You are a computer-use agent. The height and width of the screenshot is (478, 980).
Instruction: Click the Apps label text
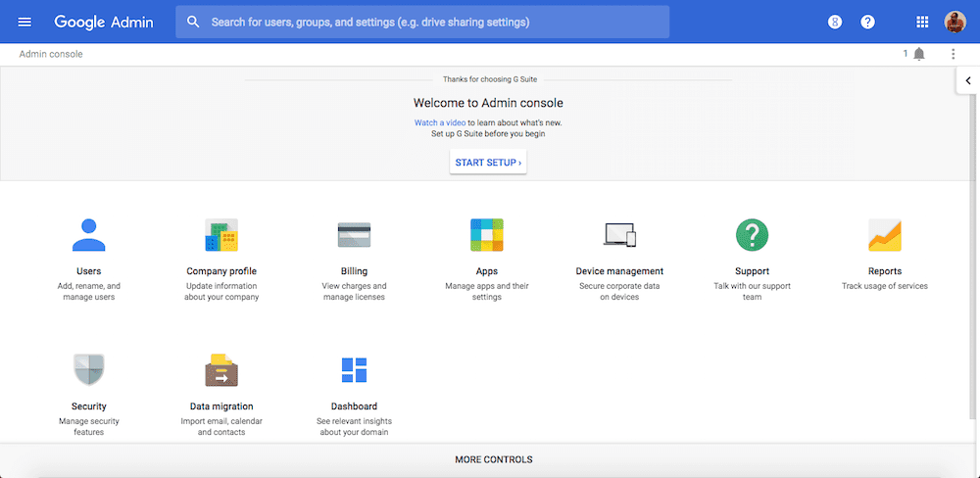tap(487, 271)
